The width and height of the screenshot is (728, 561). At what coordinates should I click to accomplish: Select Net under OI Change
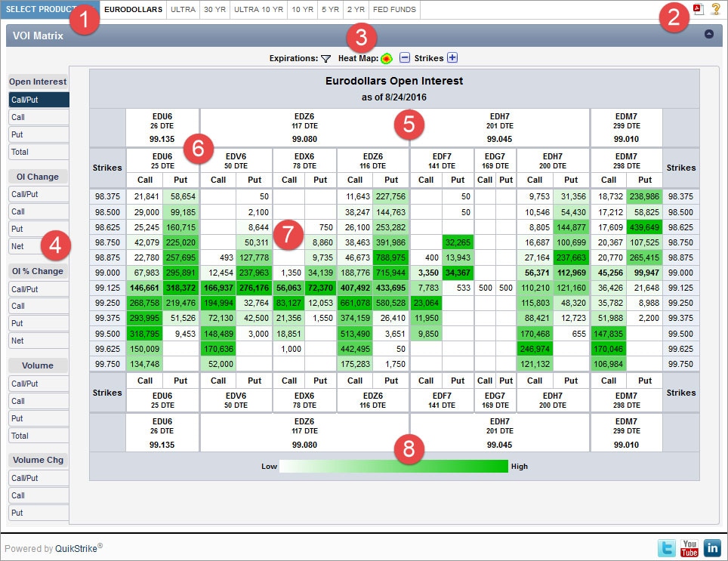click(38, 246)
